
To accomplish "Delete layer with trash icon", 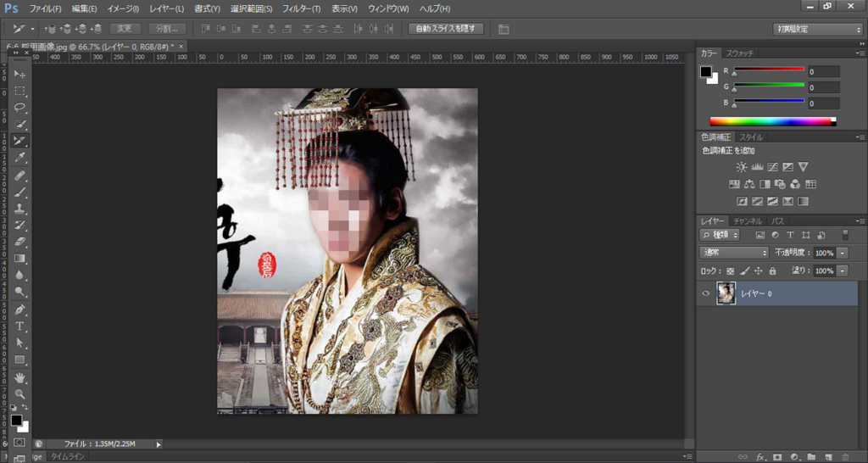I will click(845, 457).
